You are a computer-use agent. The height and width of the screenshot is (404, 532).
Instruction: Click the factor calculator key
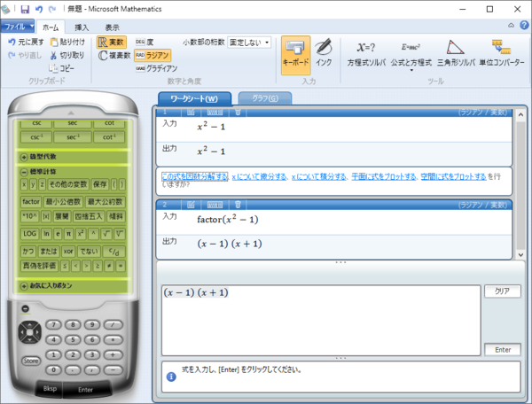(x=31, y=202)
